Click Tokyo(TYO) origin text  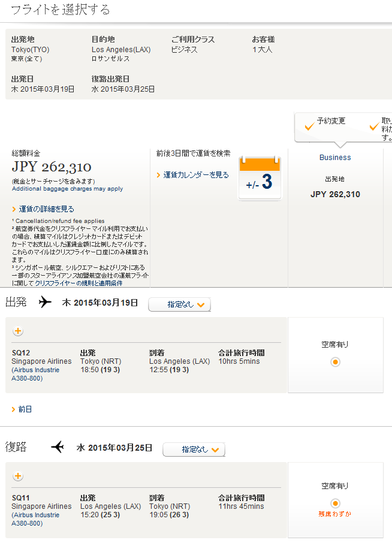click(31, 50)
